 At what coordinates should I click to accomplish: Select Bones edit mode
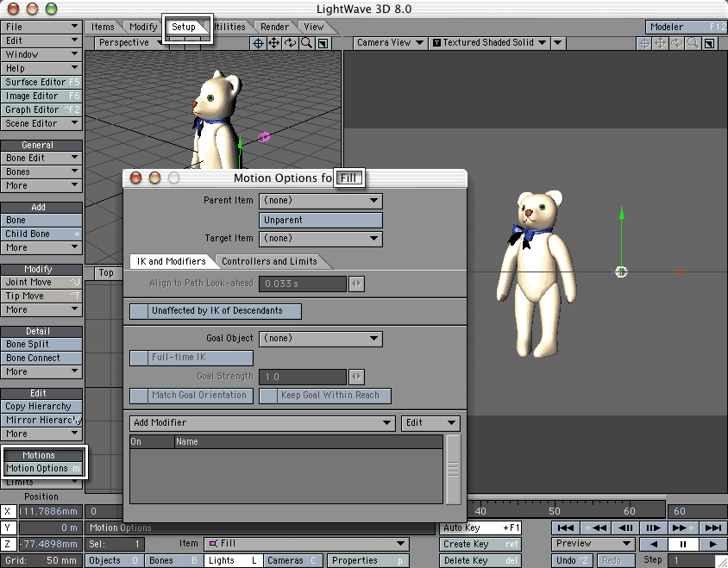pyautogui.click(x=173, y=560)
